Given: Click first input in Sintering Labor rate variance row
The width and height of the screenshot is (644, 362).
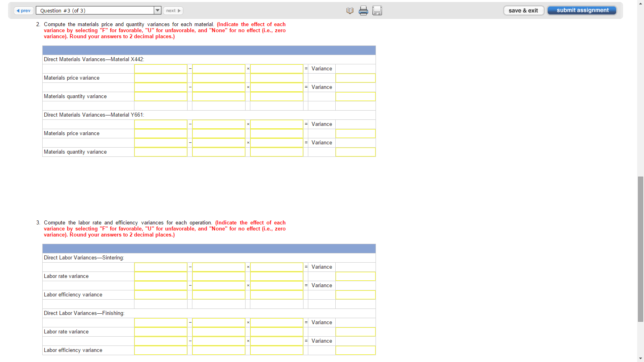Looking at the screenshot, I should click(x=161, y=276).
